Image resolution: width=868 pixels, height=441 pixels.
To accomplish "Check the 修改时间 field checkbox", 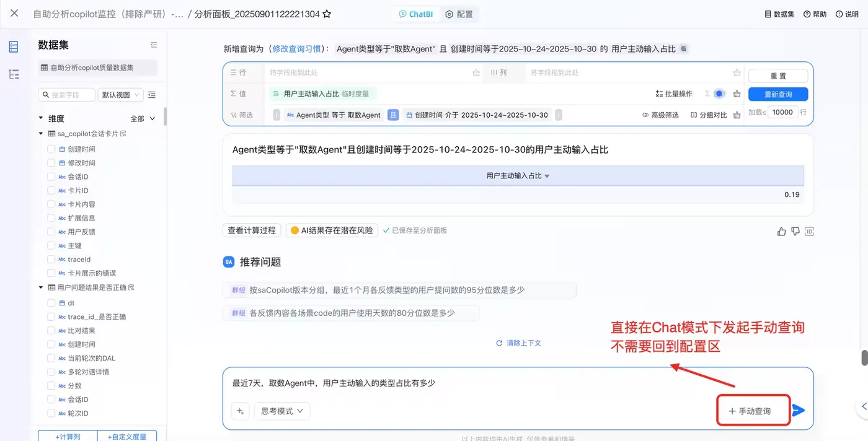I will point(51,163).
